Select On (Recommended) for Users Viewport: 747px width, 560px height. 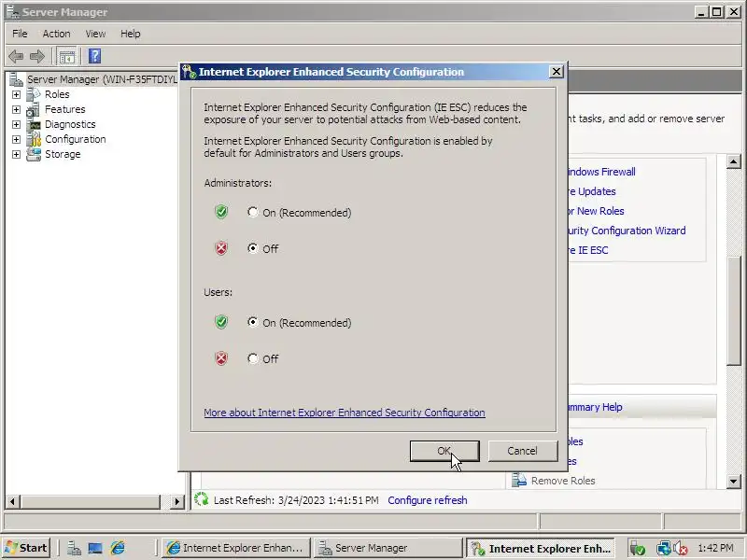(x=252, y=322)
